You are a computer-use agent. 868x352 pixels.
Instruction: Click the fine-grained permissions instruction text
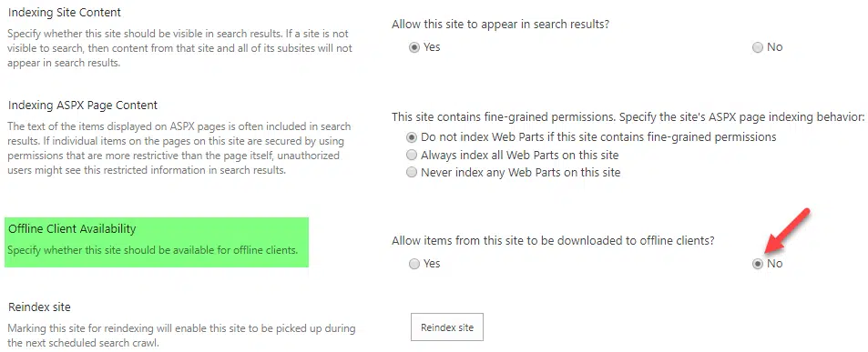(x=628, y=117)
